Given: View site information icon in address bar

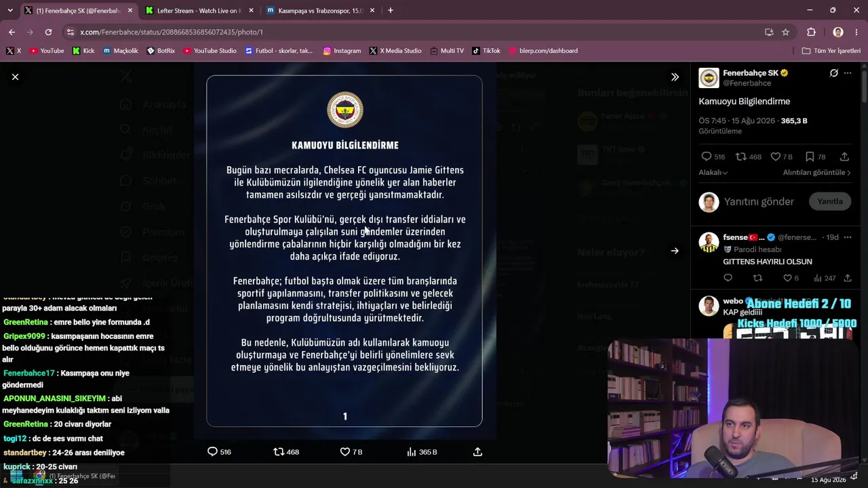Looking at the screenshot, I should click(x=70, y=32).
